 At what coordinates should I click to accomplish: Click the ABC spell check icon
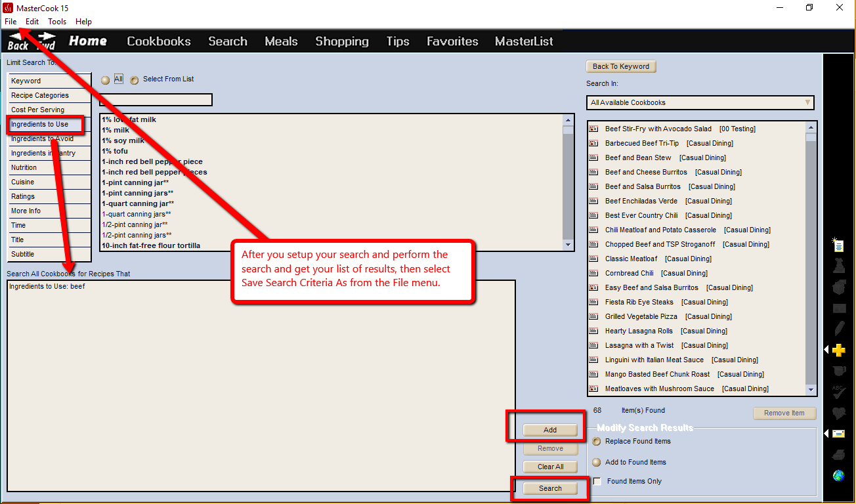click(x=838, y=392)
